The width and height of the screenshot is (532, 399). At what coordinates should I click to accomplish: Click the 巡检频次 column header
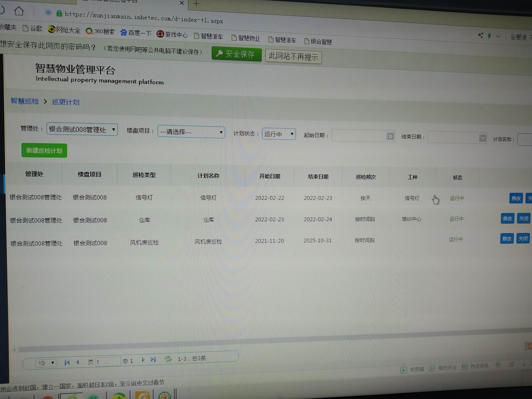tap(366, 177)
